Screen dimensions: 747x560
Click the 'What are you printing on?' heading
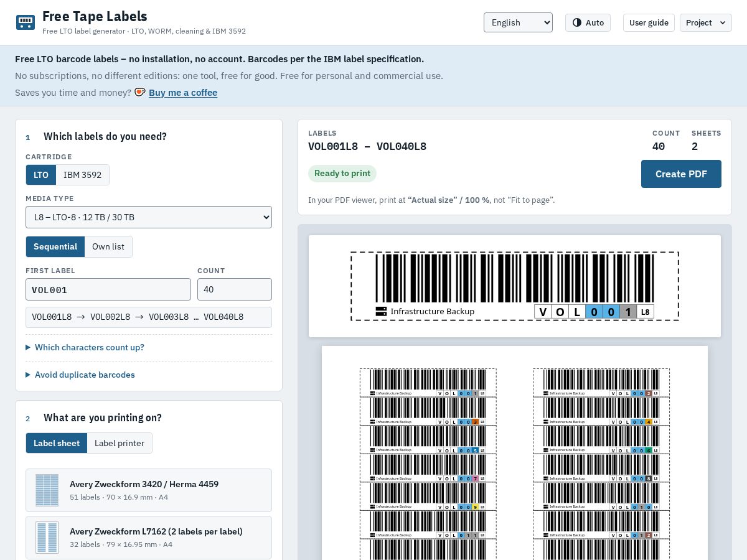point(103,418)
